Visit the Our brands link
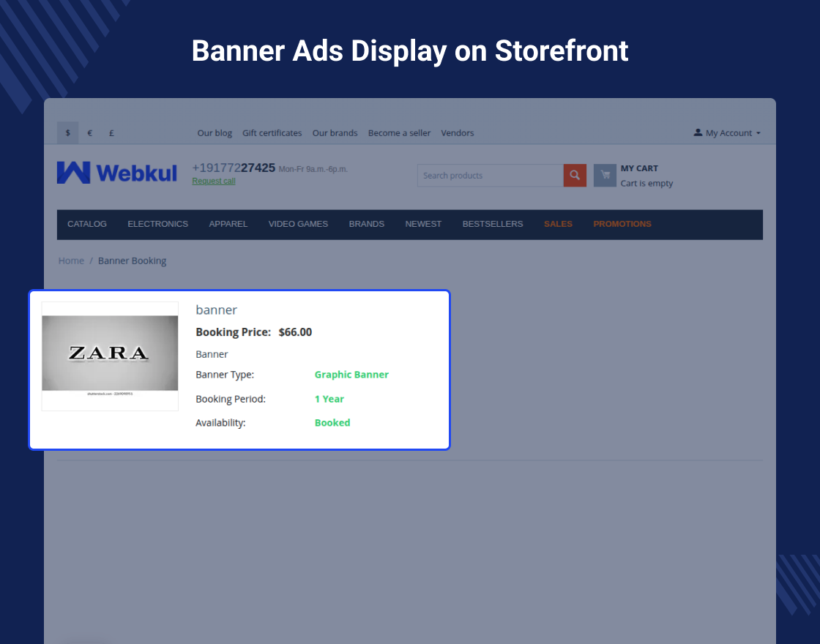The height and width of the screenshot is (644, 820). point(335,132)
